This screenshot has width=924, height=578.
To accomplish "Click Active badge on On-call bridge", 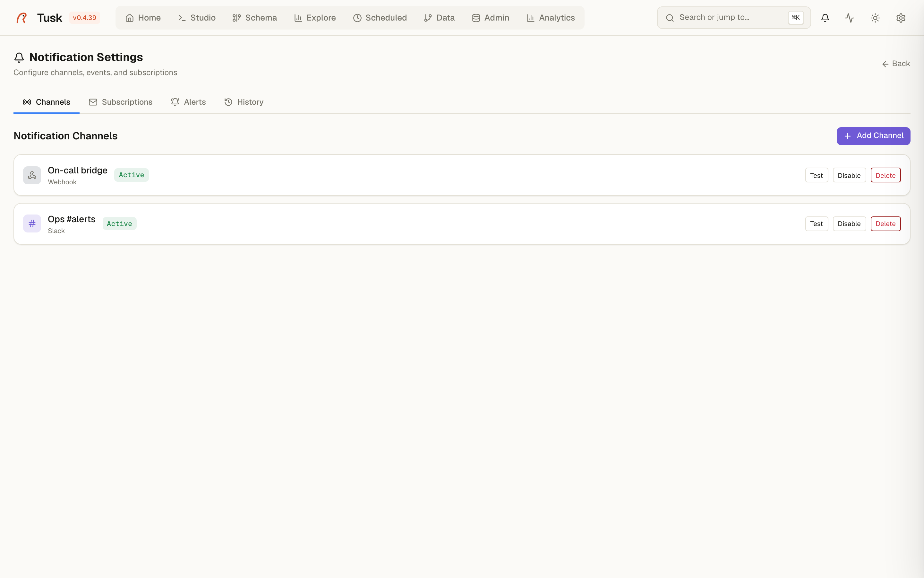I will [x=131, y=175].
